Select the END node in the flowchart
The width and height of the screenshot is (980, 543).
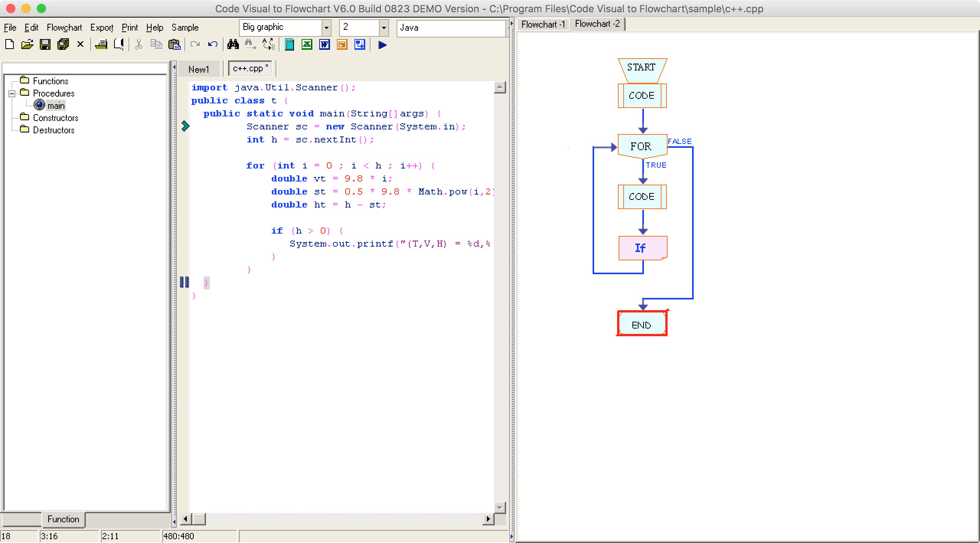(x=642, y=324)
